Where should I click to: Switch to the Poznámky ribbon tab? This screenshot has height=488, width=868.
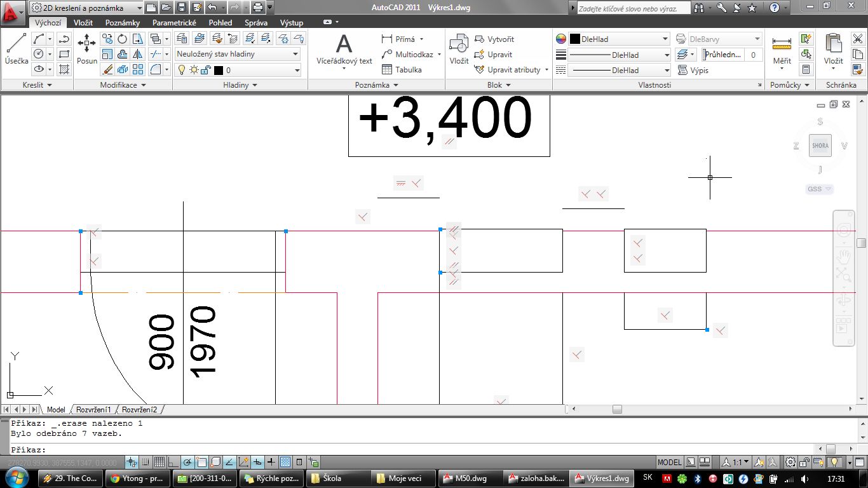[x=123, y=22]
